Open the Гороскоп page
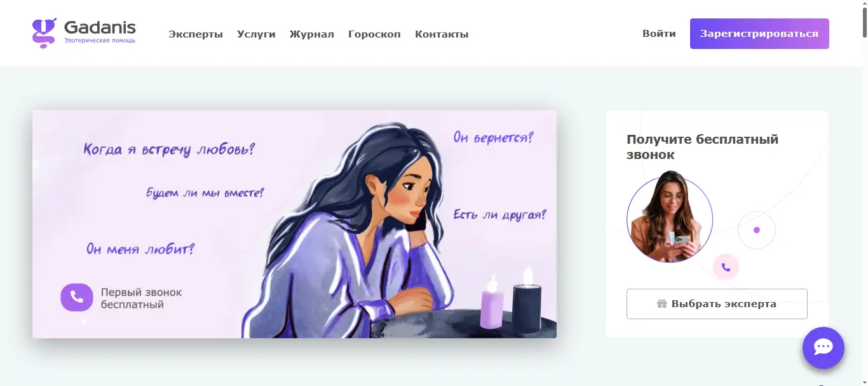The width and height of the screenshot is (868, 386). [x=374, y=34]
